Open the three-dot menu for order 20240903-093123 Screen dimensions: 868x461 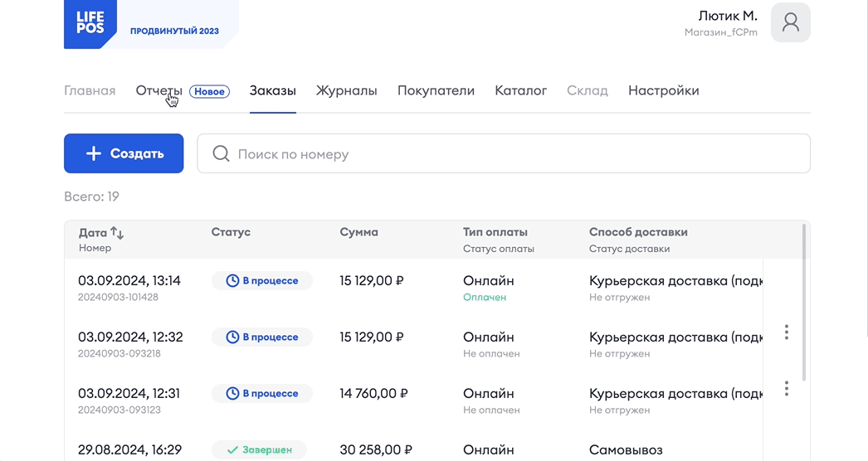point(786,389)
